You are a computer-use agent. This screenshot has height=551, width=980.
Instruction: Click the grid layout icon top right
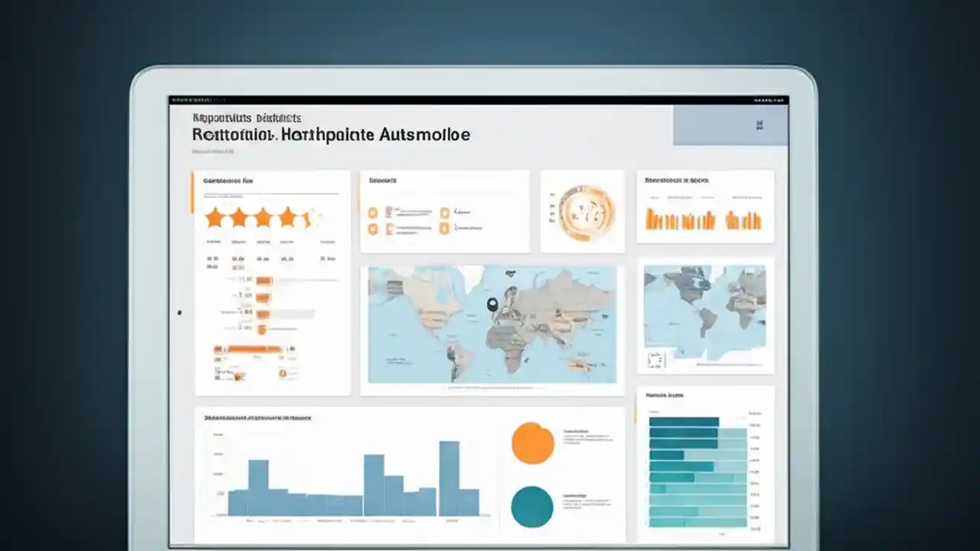pos(759,126)
